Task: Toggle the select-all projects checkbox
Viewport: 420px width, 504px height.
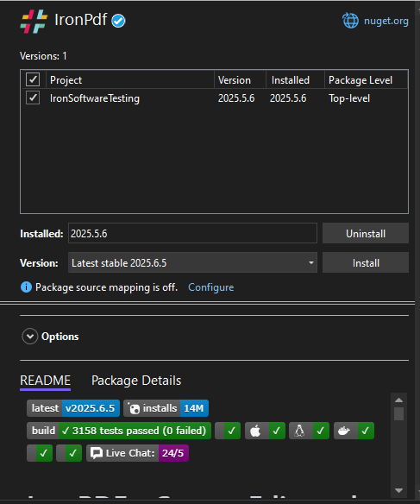Action: 33,79
